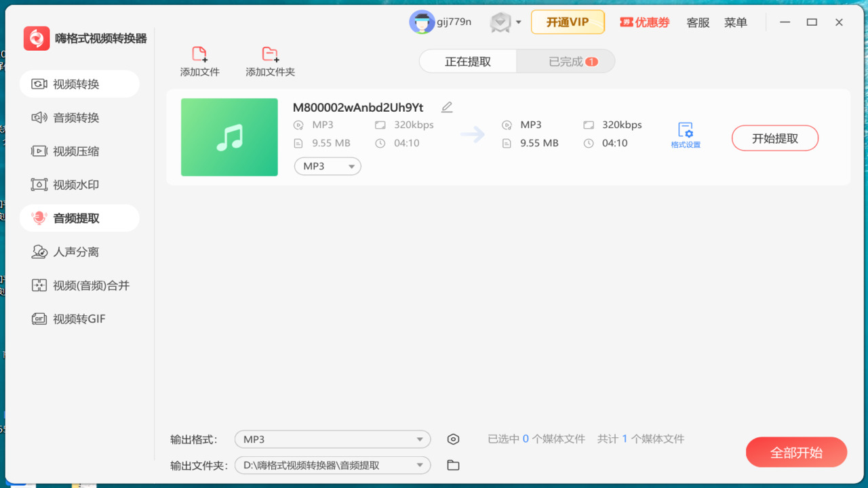Click the green music note thumbnail

[229, 137]
